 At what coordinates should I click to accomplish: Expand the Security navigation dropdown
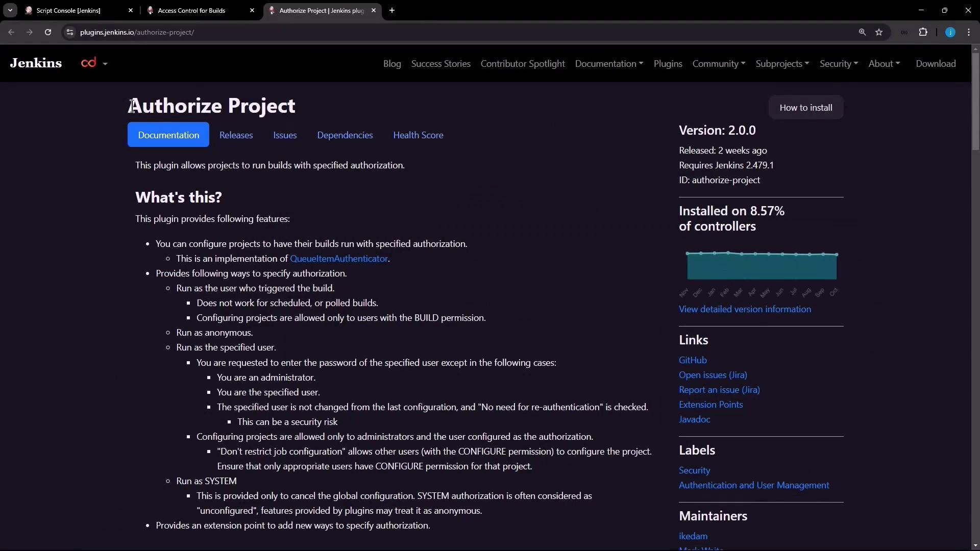[838, 64]
